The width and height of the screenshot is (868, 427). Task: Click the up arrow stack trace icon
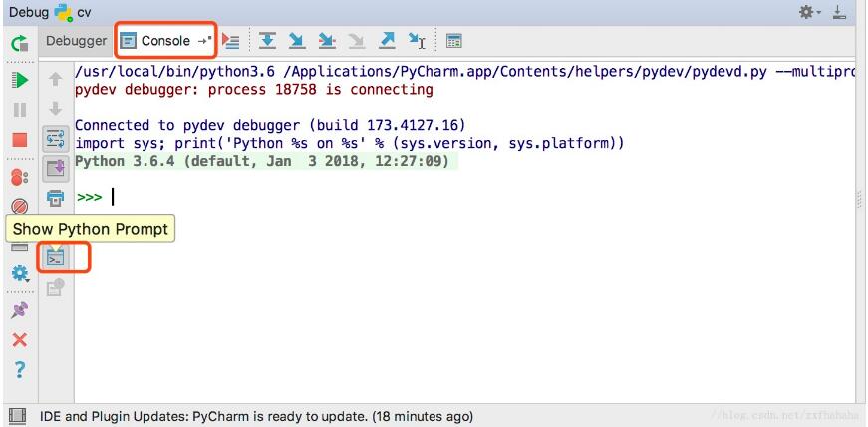[x=56, y=79]
